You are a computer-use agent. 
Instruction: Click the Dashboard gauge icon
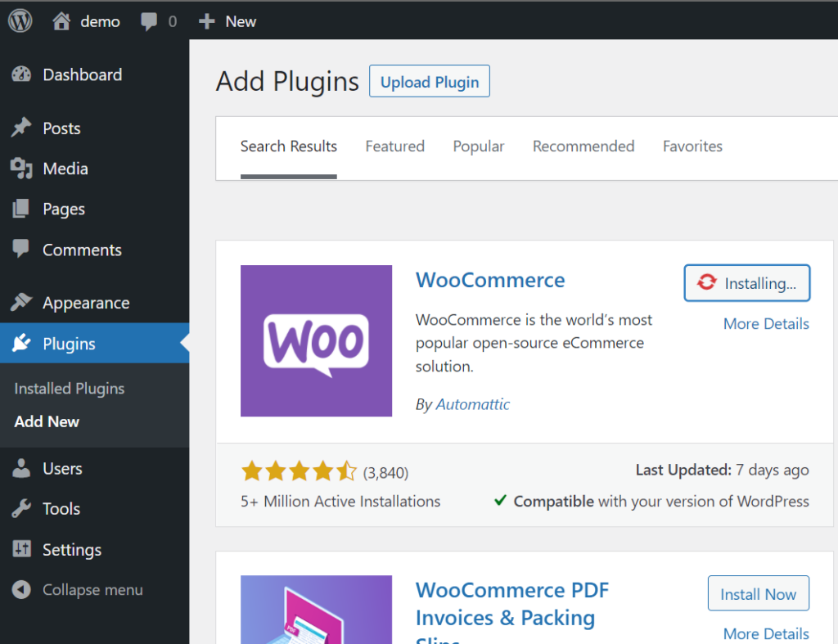tap(21, 74)
